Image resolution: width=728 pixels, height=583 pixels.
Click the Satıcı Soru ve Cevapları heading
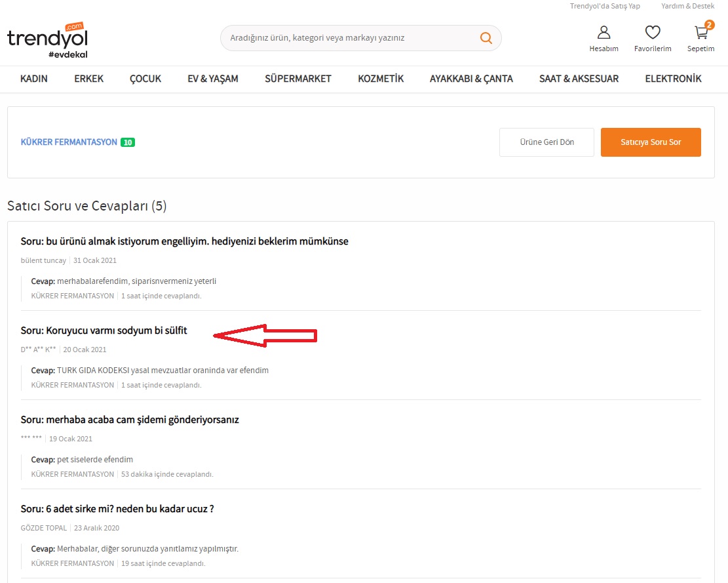pos(86,206)
